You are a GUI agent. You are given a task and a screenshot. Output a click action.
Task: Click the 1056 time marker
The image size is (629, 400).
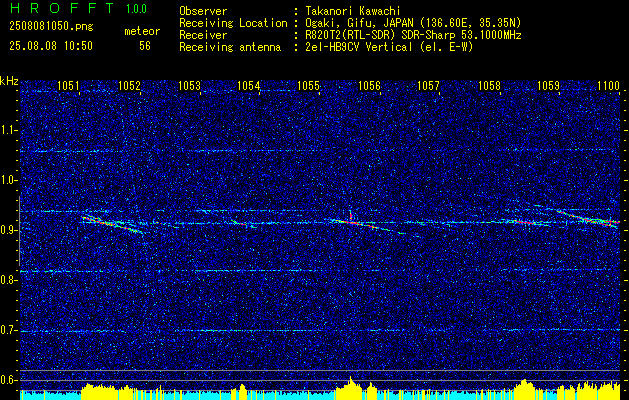coord(369,85)
